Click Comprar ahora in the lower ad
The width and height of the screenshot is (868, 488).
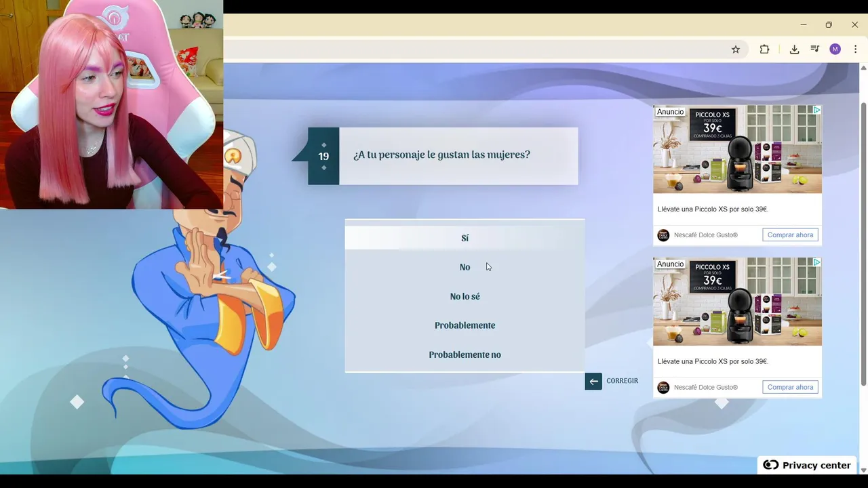790,387
